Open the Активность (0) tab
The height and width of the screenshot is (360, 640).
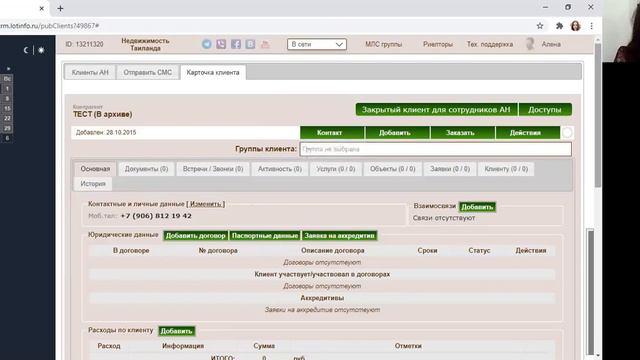[280, 169]
